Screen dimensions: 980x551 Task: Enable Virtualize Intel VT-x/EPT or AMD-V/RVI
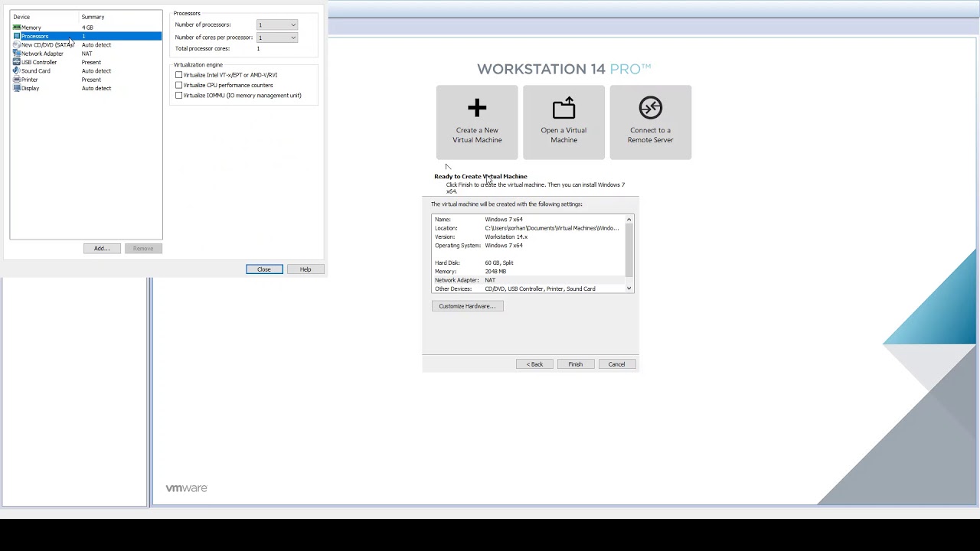179,75
